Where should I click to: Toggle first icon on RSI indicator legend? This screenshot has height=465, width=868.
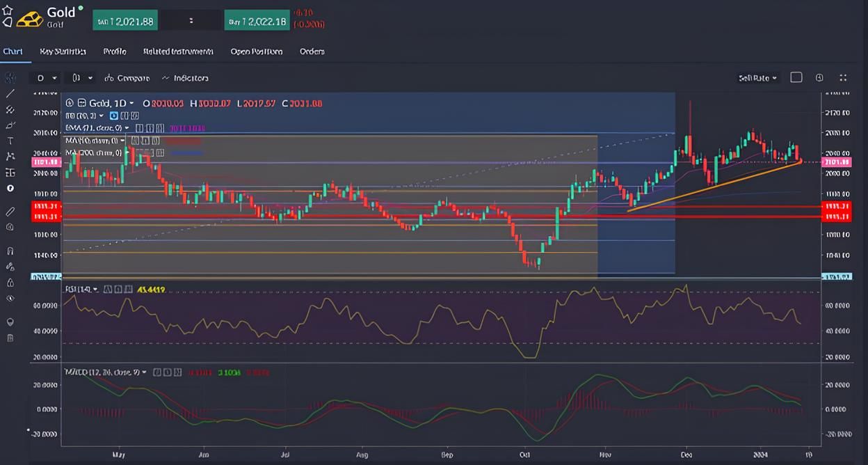click(x=106, y=289)
